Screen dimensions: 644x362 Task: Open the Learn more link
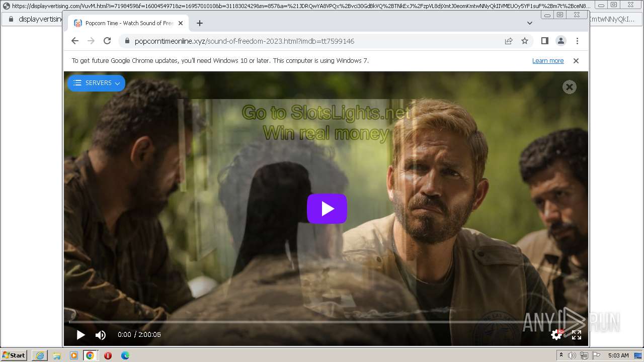548,61
